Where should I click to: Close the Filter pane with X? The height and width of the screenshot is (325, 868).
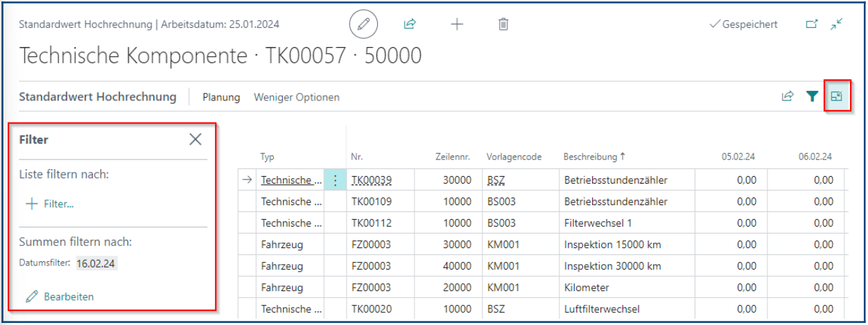pos(196,139)
